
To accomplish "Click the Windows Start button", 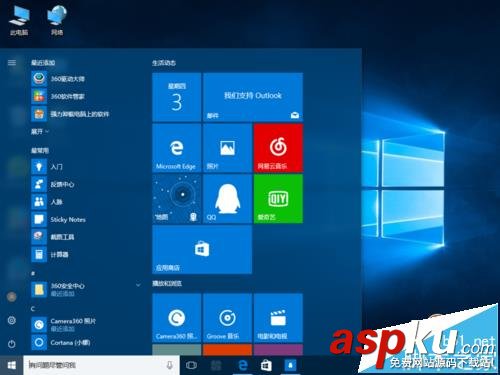I will click(x=12, y=365).
